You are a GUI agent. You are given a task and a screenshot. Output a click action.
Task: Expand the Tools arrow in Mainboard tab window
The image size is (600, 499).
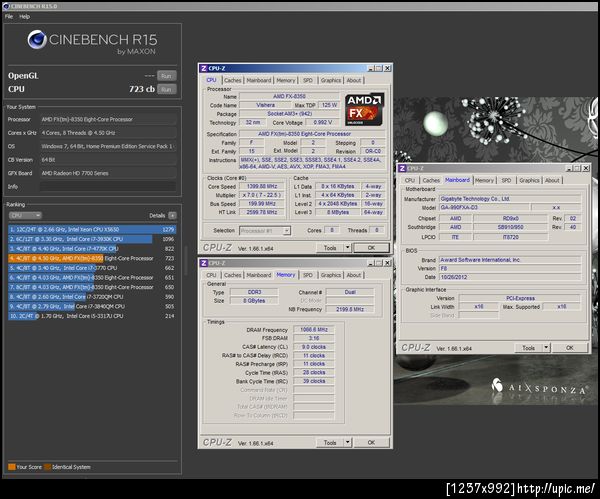[546, 347]
